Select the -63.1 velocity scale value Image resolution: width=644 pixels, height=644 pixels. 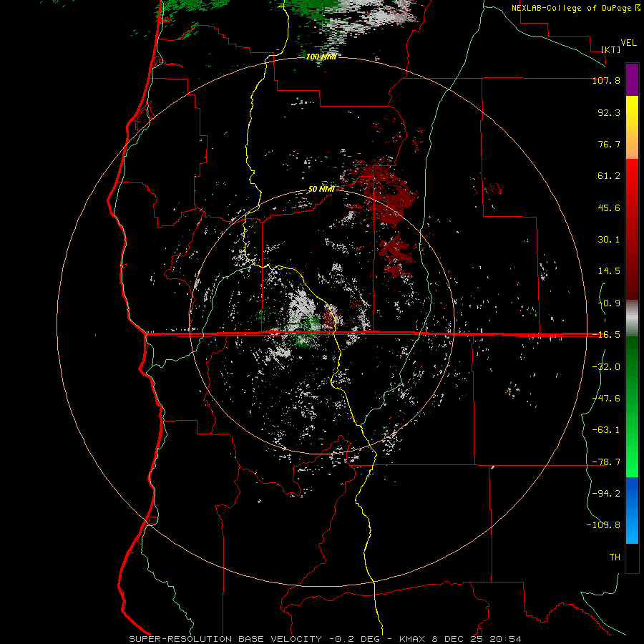606,430
